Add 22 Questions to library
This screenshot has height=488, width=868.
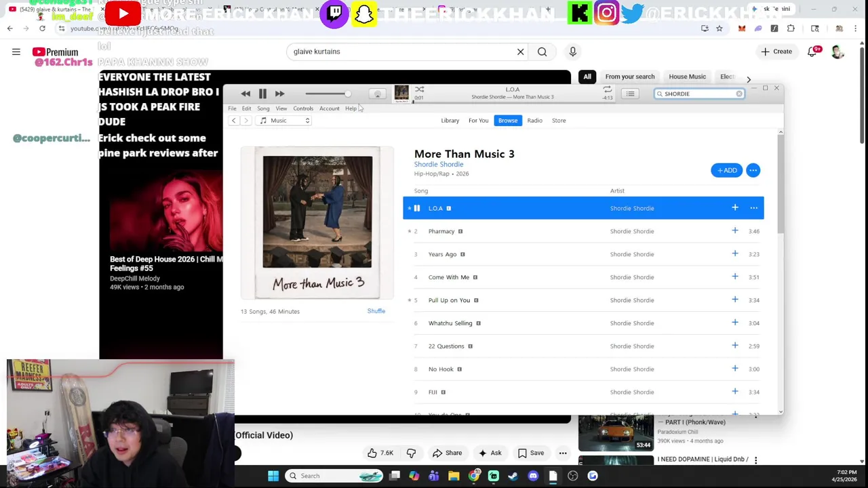(735, 346)
